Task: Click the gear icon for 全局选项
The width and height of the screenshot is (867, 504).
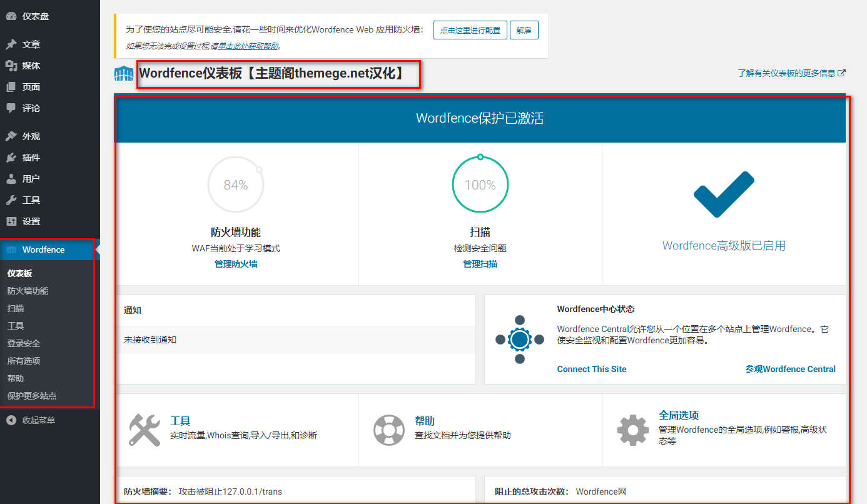Action: (633, 430)
